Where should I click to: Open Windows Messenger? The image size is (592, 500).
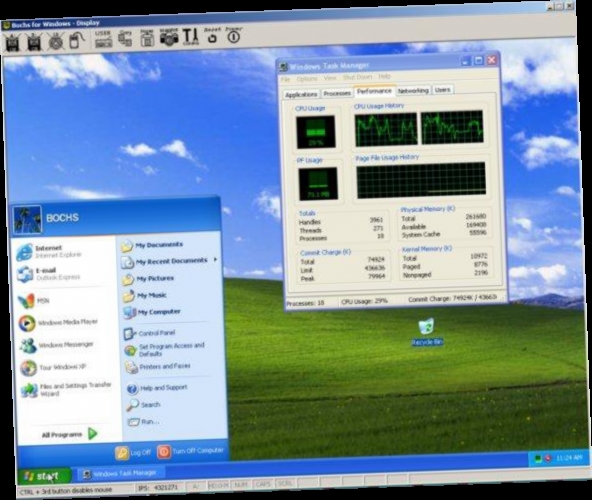56,345
